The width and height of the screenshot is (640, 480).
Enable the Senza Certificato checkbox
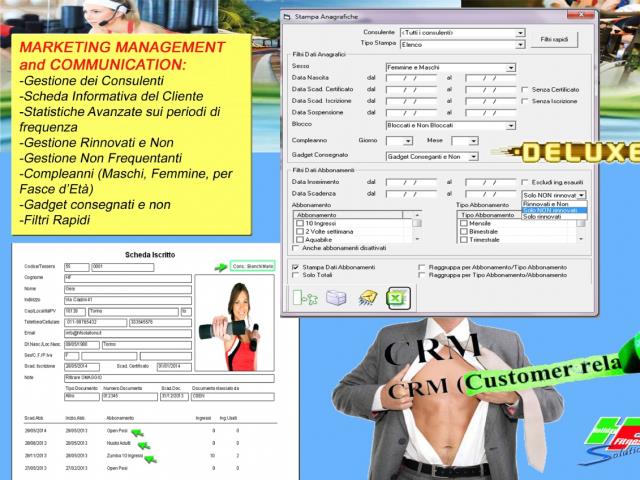click(x=525, y=89)
